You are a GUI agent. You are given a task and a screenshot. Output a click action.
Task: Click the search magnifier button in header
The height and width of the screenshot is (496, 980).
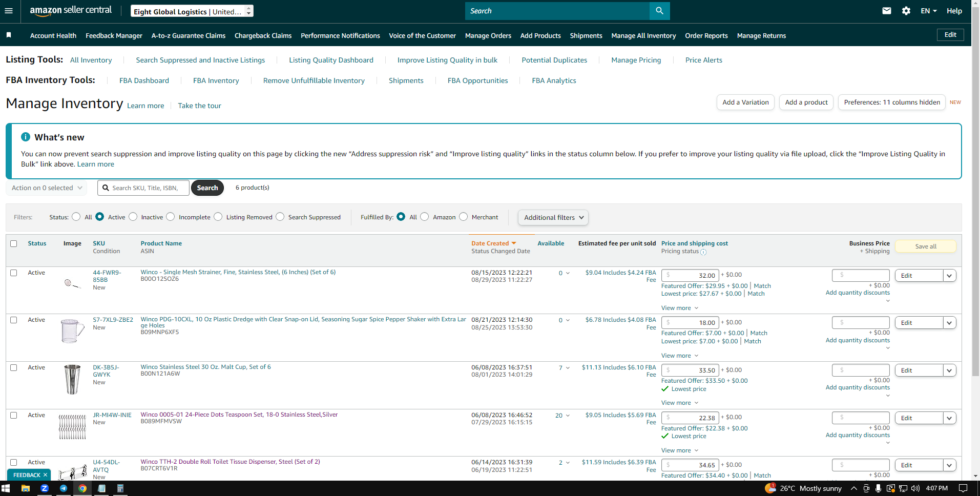coord(659,11)
